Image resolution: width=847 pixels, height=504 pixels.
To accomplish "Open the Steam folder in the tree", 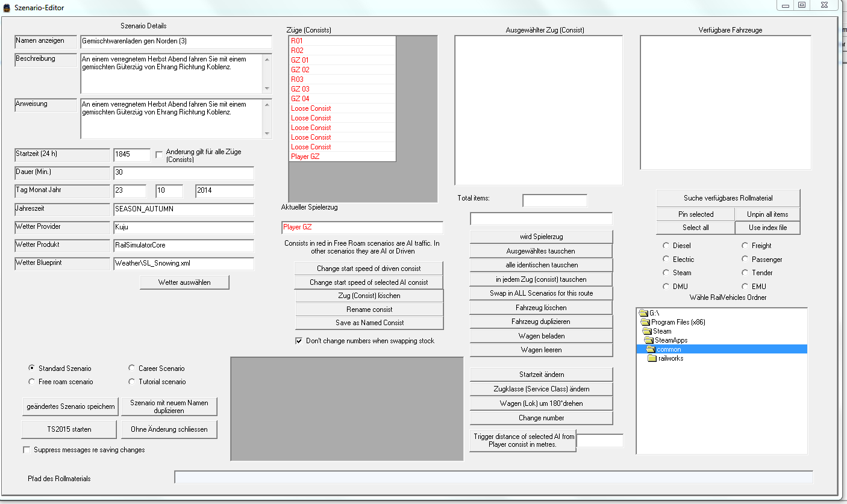I will tap(657, 331).
